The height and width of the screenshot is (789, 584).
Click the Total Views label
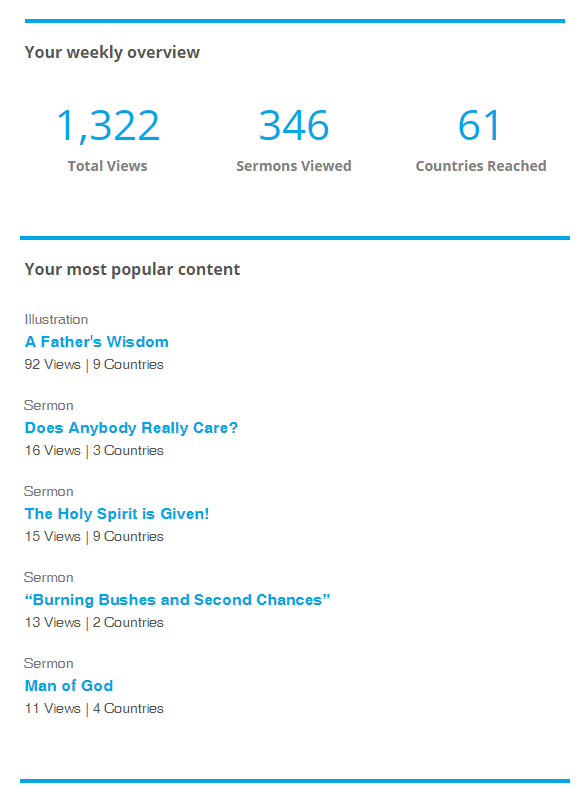pos(108,166)
